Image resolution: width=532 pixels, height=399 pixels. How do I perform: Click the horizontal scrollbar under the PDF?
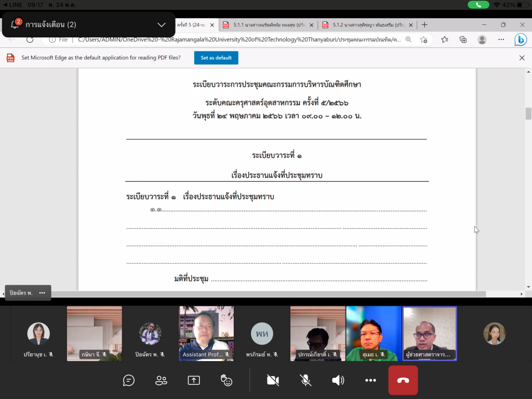tap(268, 294)
